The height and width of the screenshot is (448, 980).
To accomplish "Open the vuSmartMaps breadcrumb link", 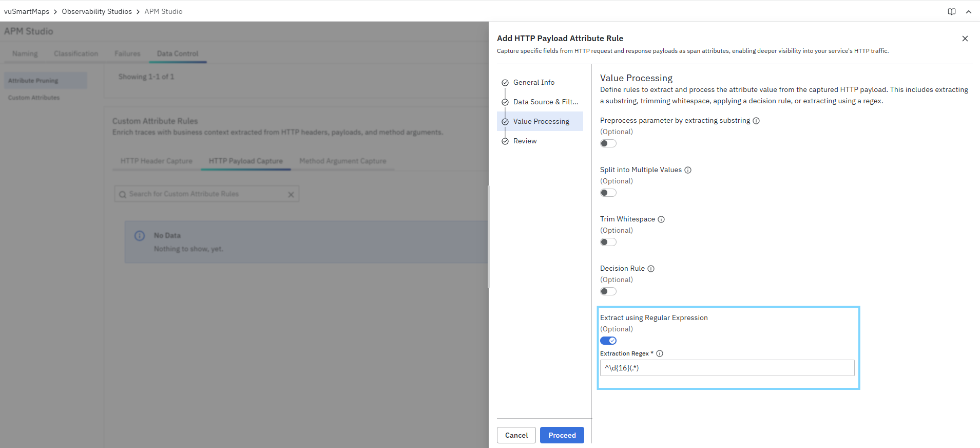I will click(x=27, y=11).
